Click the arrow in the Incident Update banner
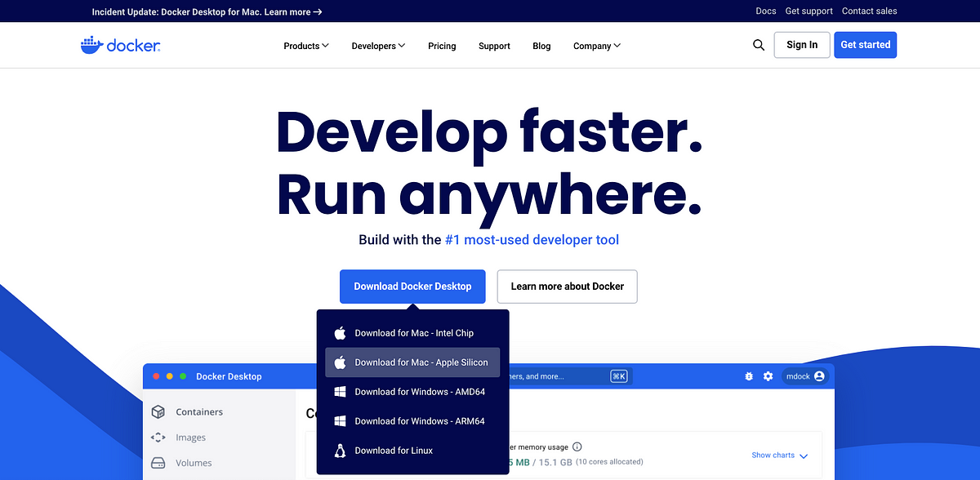Screen dimensions: 980x480 pyautogui.click(x=318, y=12)
